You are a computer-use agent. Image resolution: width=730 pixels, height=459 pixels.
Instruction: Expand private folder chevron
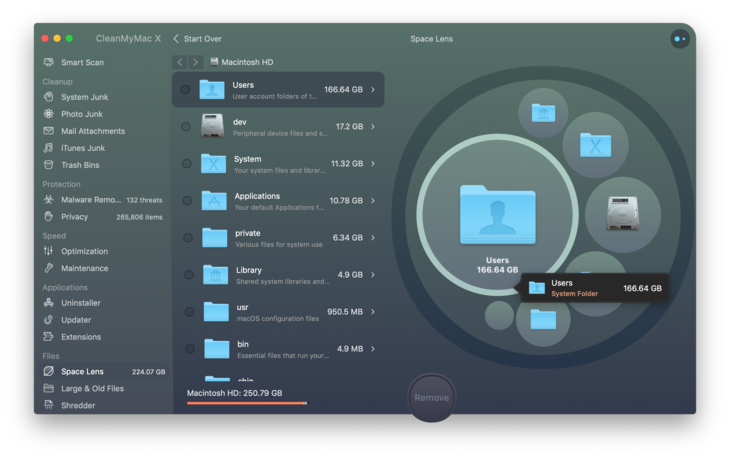point(373,237)
